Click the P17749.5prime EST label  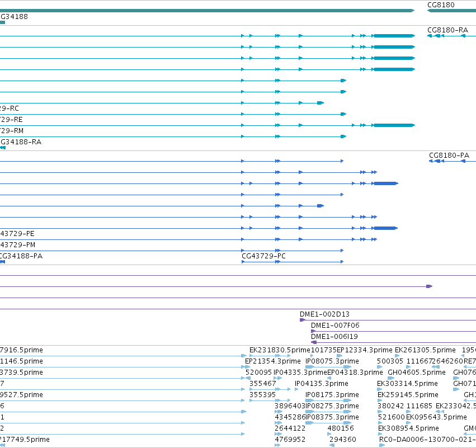coord(25,440)
